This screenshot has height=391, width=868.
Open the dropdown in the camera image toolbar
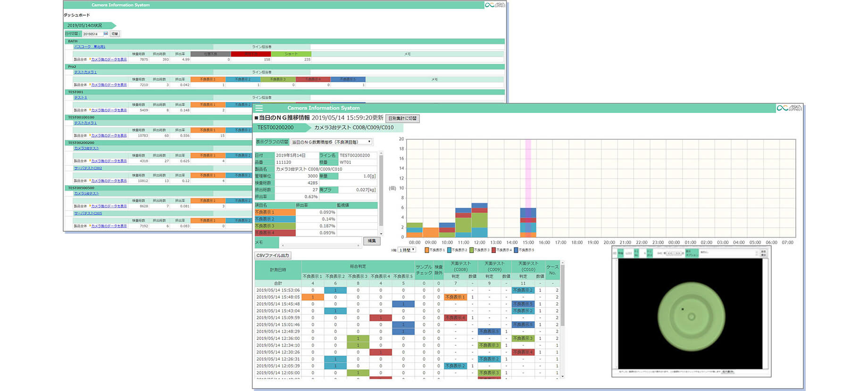[x=727, y=253]
